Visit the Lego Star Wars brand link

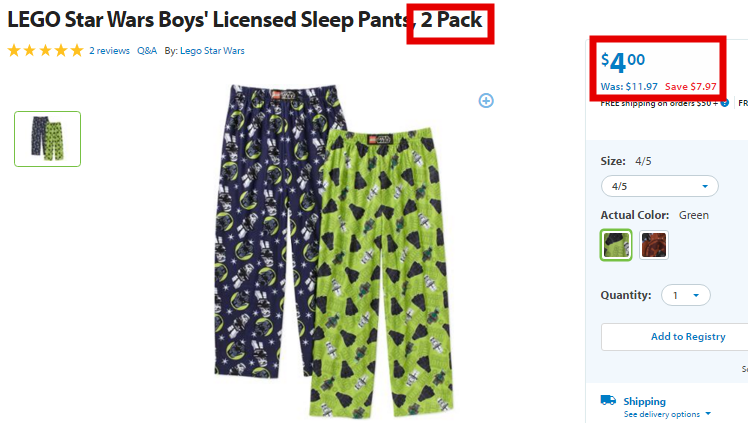point(212,51)
